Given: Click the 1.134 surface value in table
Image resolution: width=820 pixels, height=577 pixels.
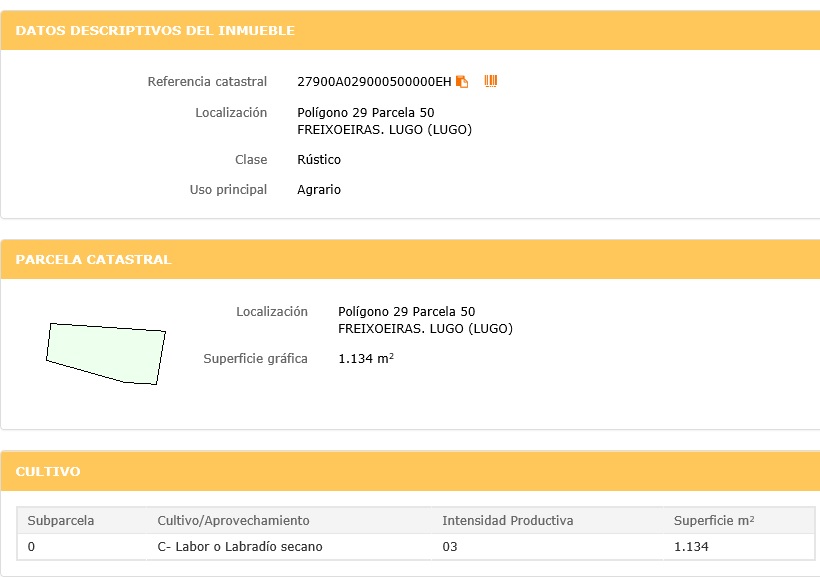Looking at the screenshot, I should click(691, 547).
